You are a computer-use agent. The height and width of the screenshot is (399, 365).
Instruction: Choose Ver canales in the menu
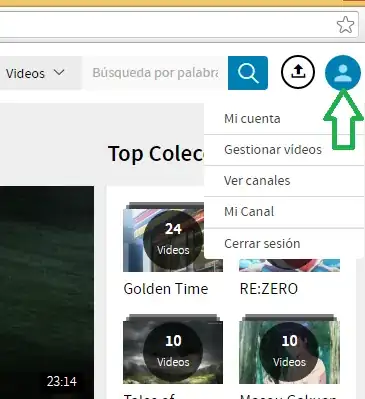coord(284,181)
